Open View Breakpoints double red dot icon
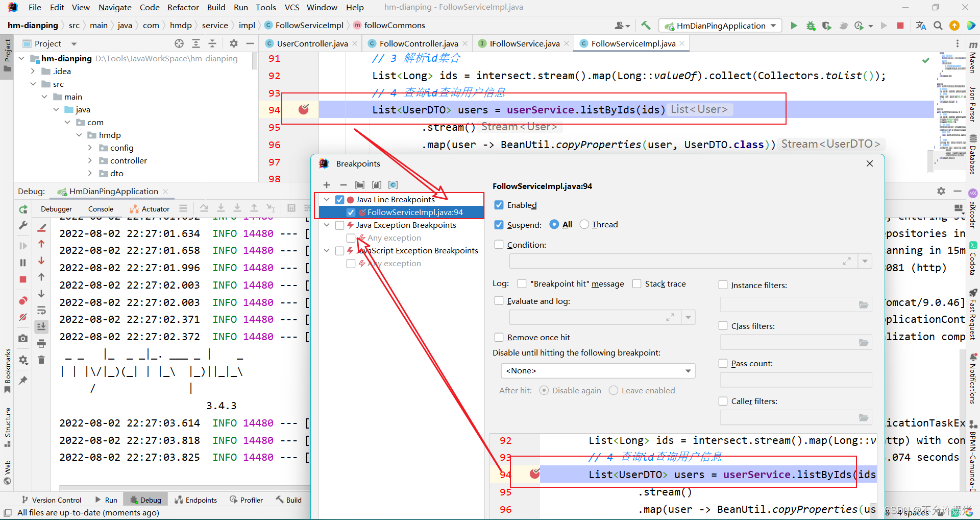This screenshot has width=980, height=520. tap(23, 300)
